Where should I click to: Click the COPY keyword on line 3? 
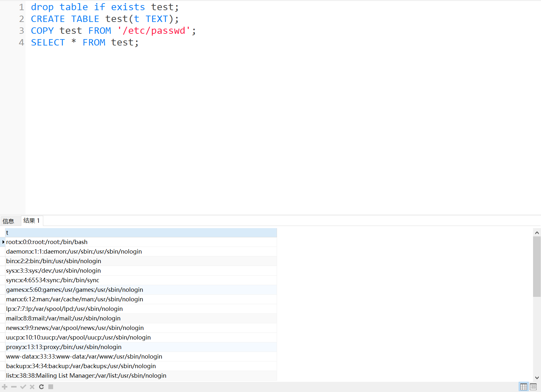click(42, 31)
